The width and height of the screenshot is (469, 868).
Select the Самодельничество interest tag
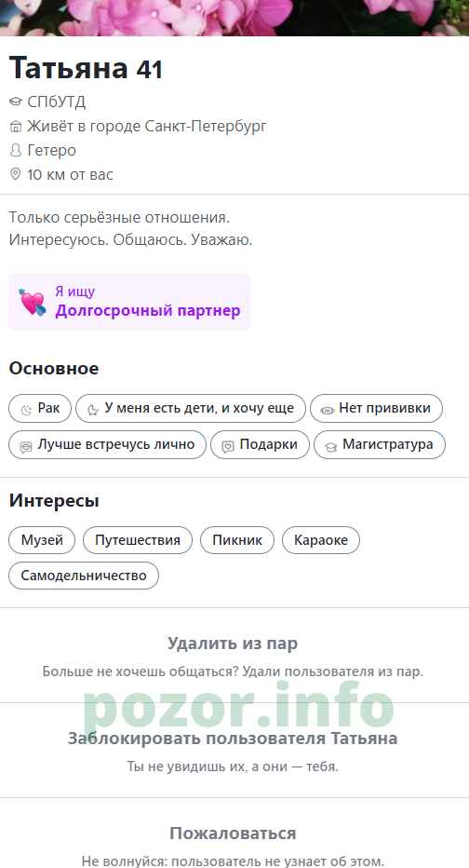(84, 576)
